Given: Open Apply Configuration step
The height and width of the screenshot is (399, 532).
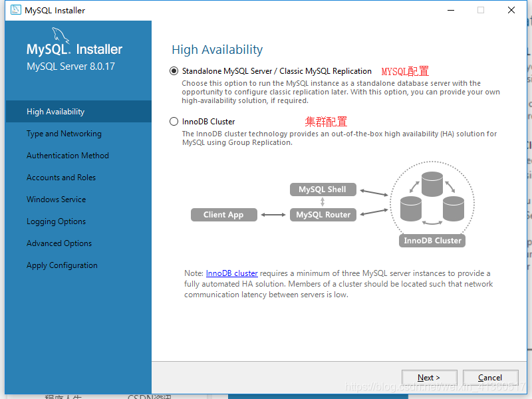Looking at the screenshot, I should tap(62, 265).
